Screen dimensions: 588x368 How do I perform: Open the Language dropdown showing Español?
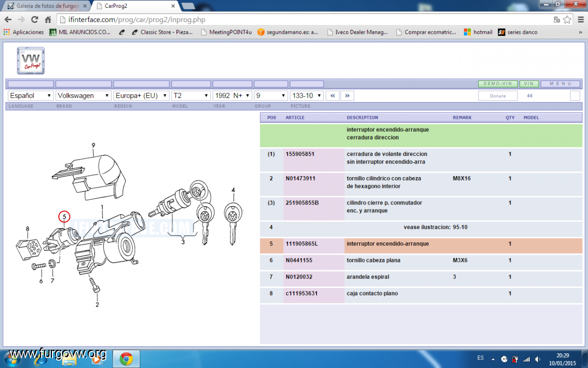click(x=30, y=96)
